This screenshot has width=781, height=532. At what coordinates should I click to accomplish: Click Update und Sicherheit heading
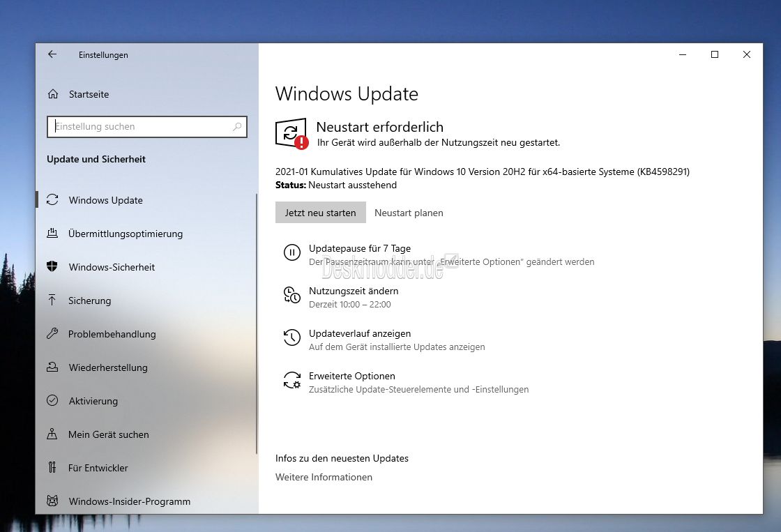(x=96, y=160)
